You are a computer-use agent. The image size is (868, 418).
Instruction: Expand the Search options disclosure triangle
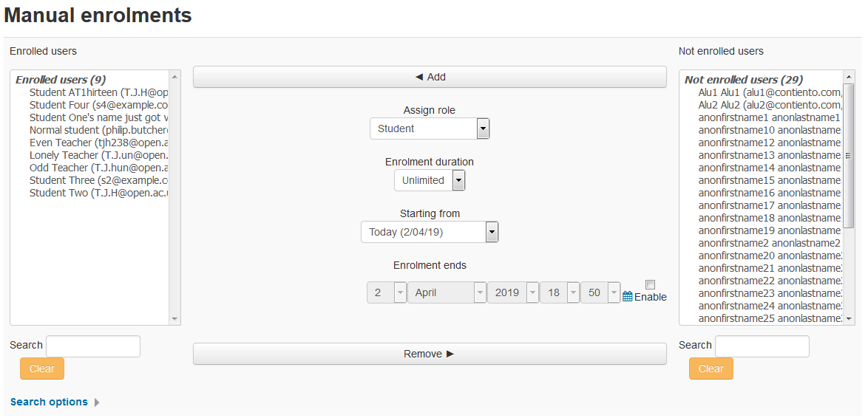point(98,402)
